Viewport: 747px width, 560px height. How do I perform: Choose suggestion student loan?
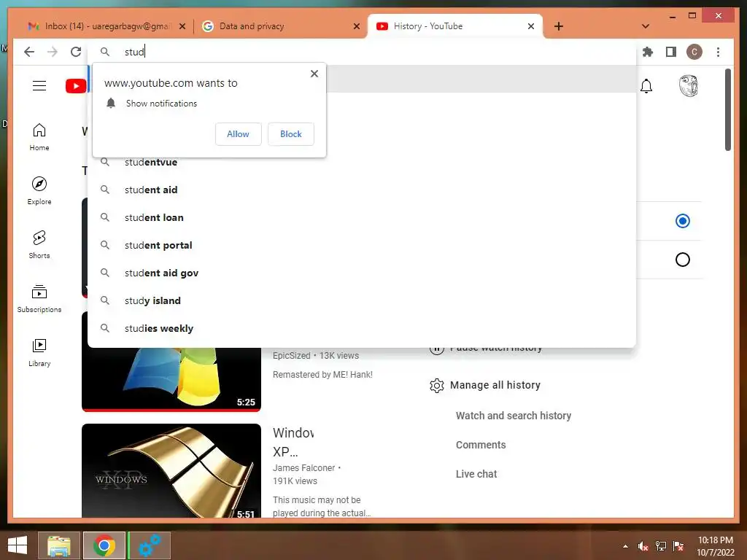[x=362, y=217]
